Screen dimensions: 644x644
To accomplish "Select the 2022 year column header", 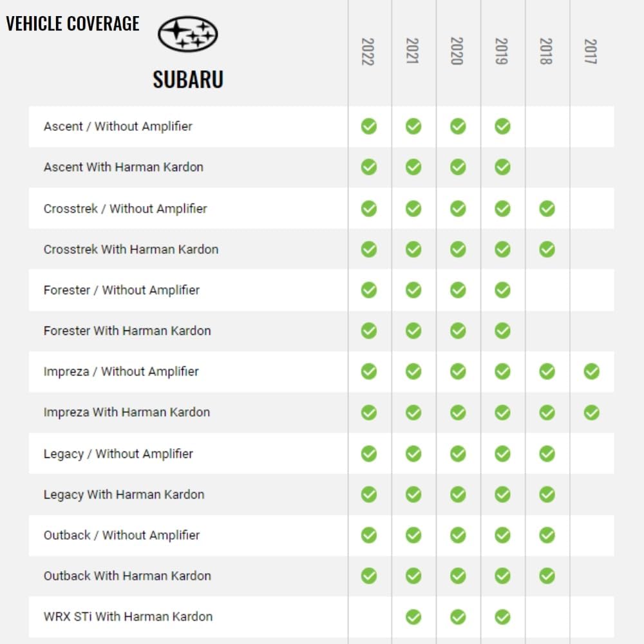I will tap(368, 51).
